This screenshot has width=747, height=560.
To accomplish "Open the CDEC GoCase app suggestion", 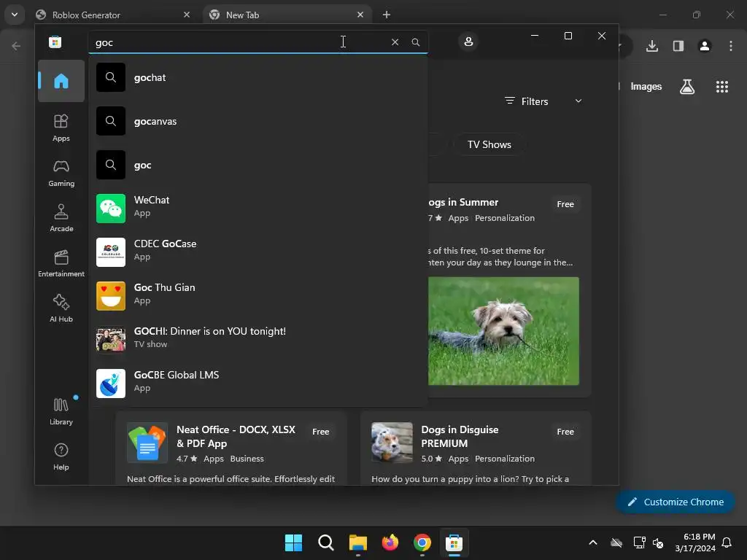I will 258,252.
